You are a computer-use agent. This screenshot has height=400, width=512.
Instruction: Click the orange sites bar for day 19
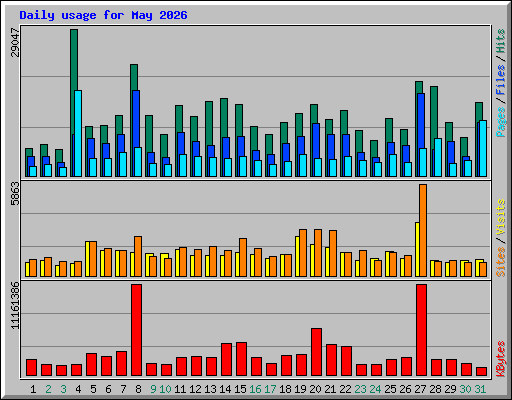(303, 253)
